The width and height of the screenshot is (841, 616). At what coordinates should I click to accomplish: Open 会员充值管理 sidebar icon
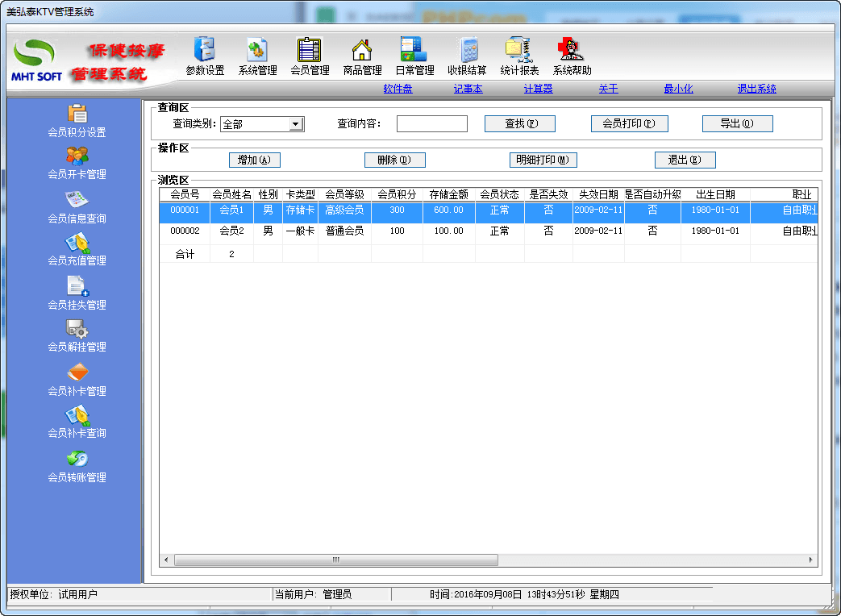pyautogui.click(x=77, y=243)
